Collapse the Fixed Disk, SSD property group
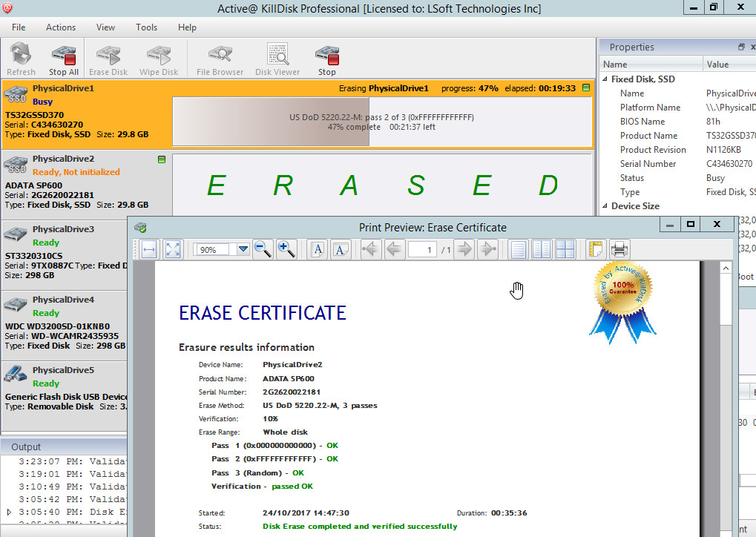756x537 pixels. [606, 79]
